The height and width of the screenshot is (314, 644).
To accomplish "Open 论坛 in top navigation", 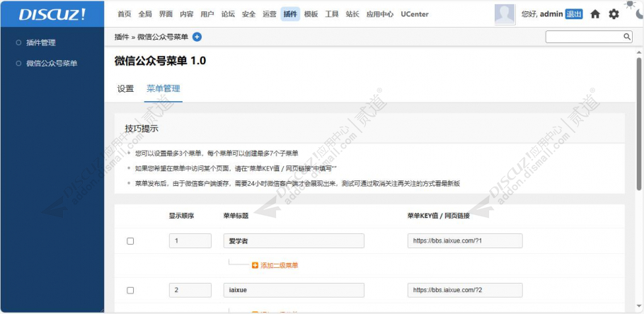I will coord(228,14).
